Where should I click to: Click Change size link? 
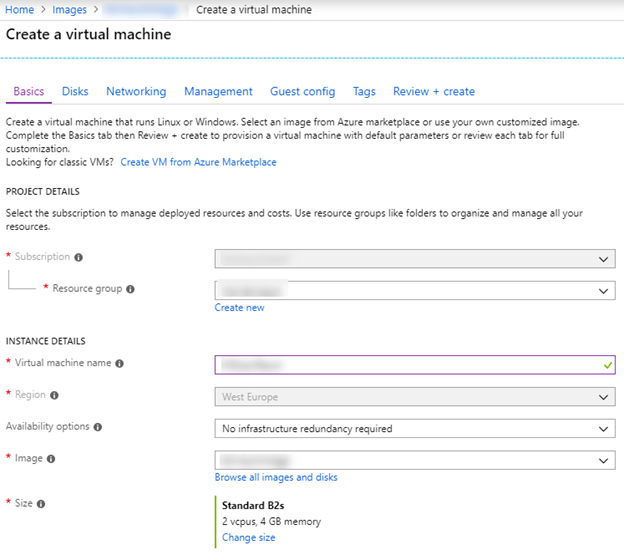coord(248,537)
